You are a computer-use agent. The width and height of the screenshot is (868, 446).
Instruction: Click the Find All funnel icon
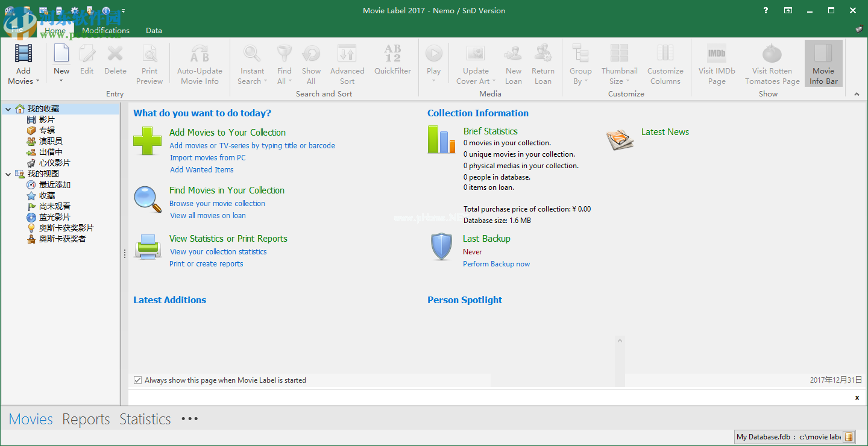click(x=285, y=54)
